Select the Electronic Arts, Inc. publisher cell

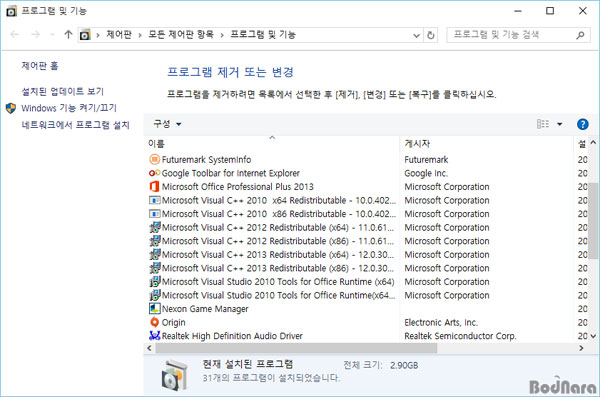pyautogui.click(x=441, y=322)
